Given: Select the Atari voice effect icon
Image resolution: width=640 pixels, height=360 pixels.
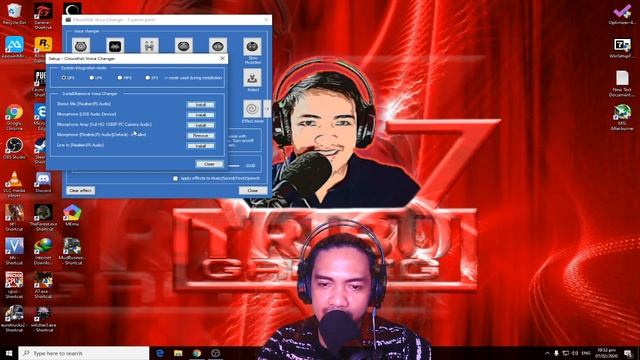Looking at the screenshot, I should pyautogui.click(x=115, y=45).
